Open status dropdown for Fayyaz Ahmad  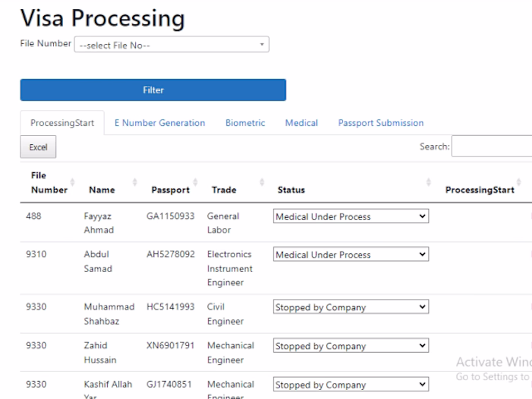[350, 217]
